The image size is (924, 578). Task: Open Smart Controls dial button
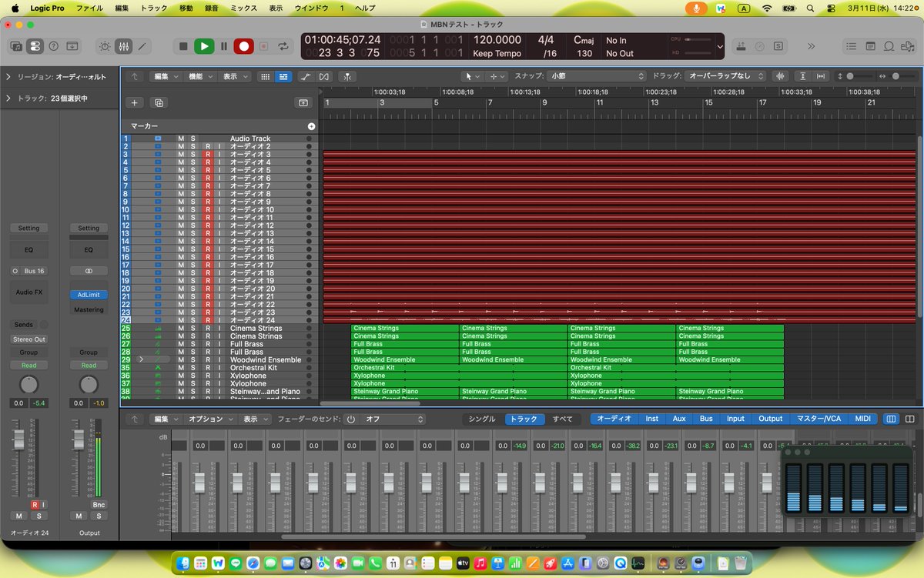click(x=105, y=46)
